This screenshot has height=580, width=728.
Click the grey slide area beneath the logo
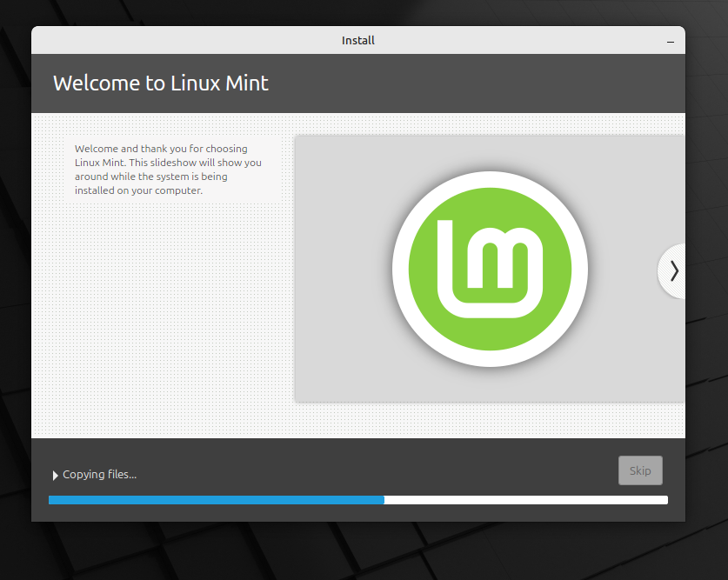[490, 387]
